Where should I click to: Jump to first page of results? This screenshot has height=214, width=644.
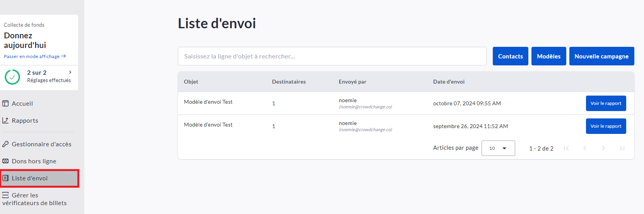tap(566, 148)
